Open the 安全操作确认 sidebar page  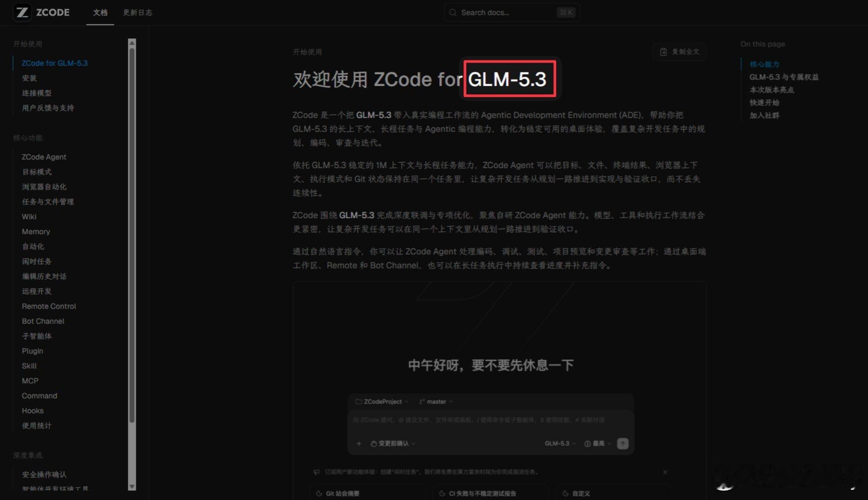click(x=44, y=475)
